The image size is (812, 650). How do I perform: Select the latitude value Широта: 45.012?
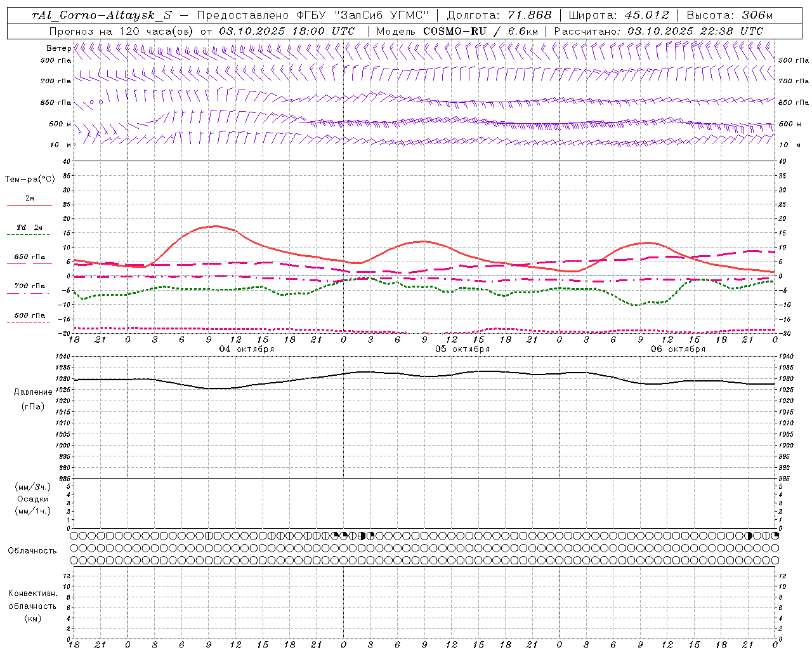(x=619, y=16)
